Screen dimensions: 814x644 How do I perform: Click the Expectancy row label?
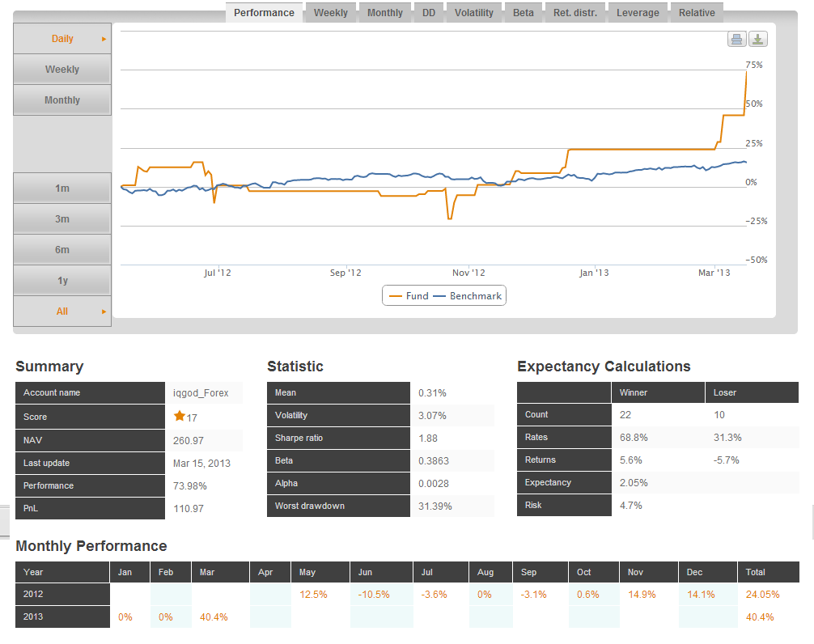point(564,483)
